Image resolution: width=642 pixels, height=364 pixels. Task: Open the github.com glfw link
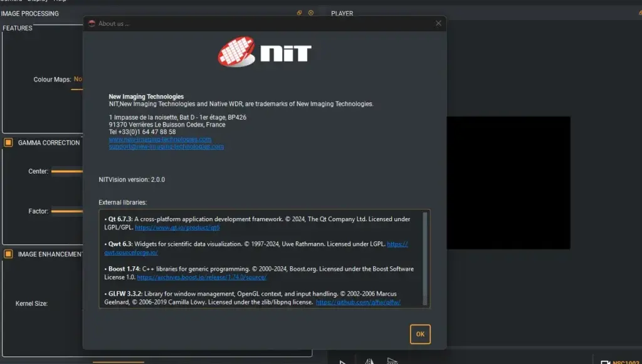pyautogui.click(x=358, y=302)
